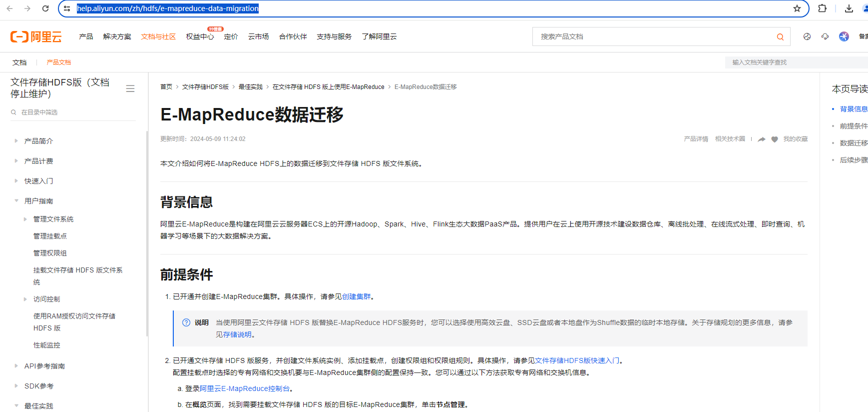The height and width of the screenshot is (412, 868).
Task: Bookmark this page with star icon
Action: pyautogui.click(x=797, y=8)
